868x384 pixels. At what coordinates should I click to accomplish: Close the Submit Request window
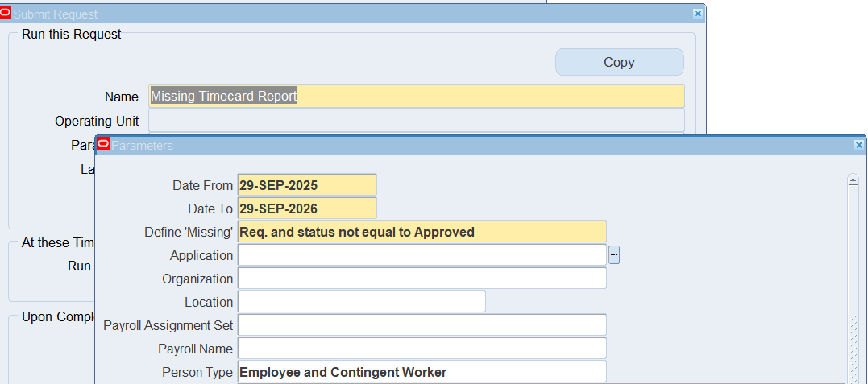[x=698, y=14]
